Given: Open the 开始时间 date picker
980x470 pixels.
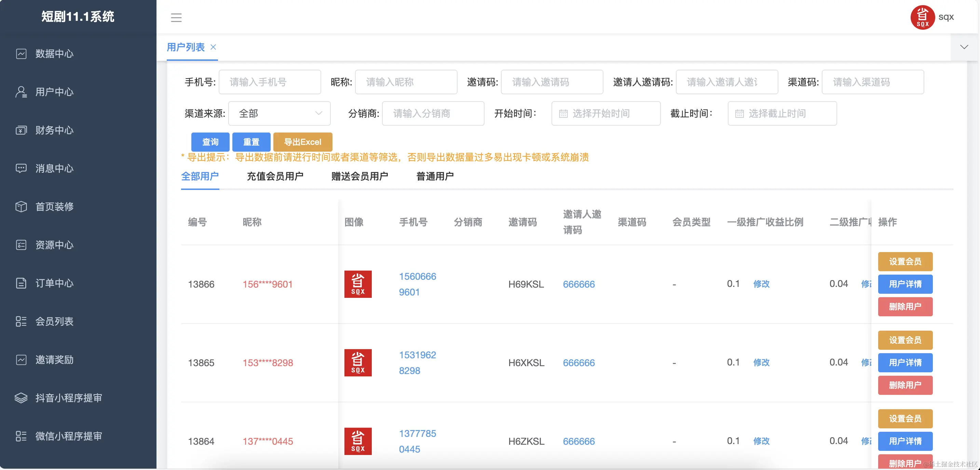Looking at the screenshot, I should pyautogui.click(x=605, y=113).
